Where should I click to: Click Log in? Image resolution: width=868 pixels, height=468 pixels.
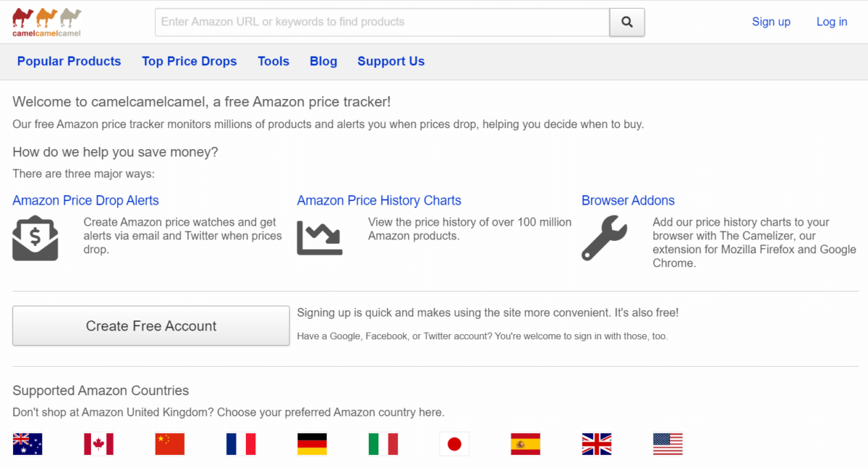tap(831, 22)
